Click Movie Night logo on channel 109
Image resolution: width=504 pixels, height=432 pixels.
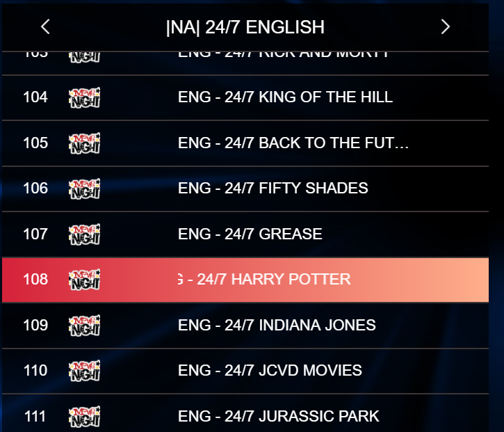point(85,325)
